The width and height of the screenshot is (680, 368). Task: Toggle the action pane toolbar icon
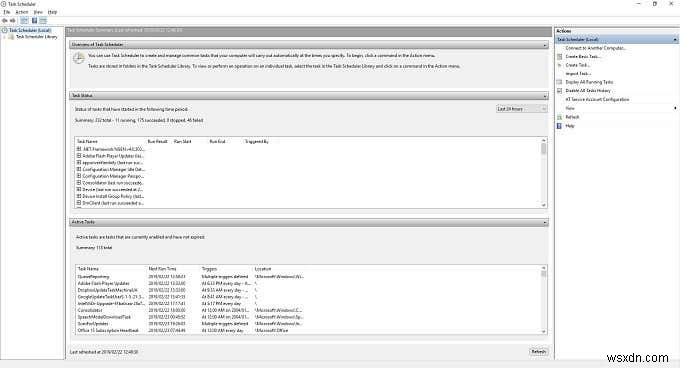[x=43, y=20]
